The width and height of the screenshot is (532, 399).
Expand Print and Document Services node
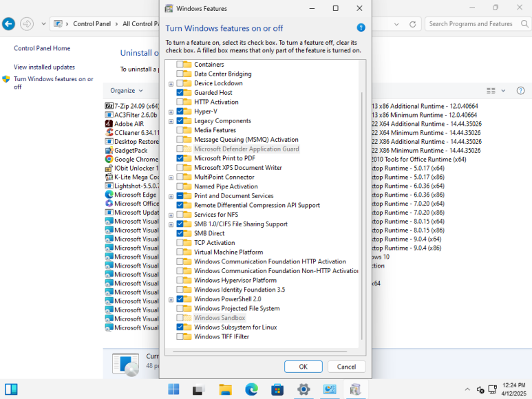171,196
